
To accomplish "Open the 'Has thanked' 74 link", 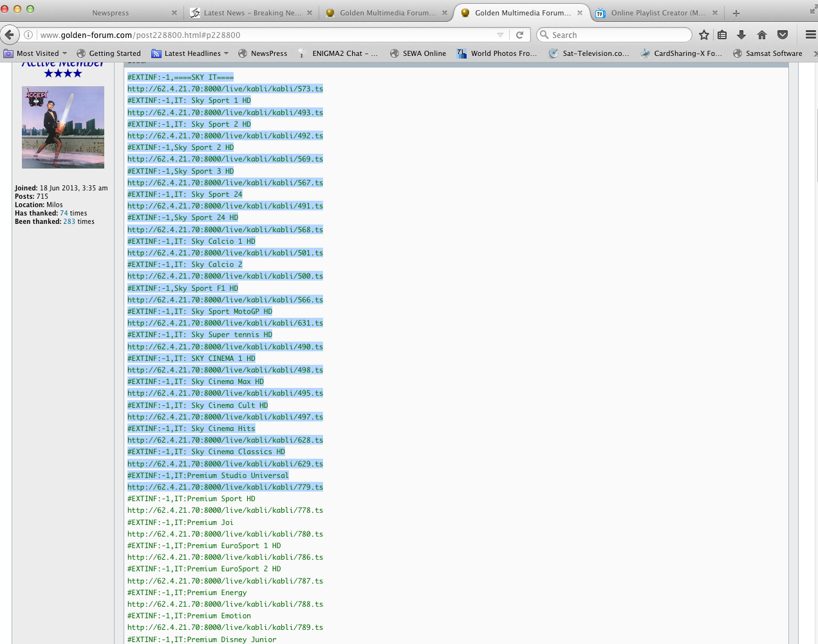I will [x=64, y=213].
